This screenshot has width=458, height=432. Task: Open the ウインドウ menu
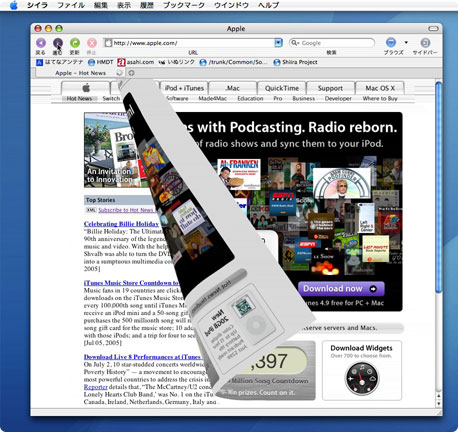(231, 5)
